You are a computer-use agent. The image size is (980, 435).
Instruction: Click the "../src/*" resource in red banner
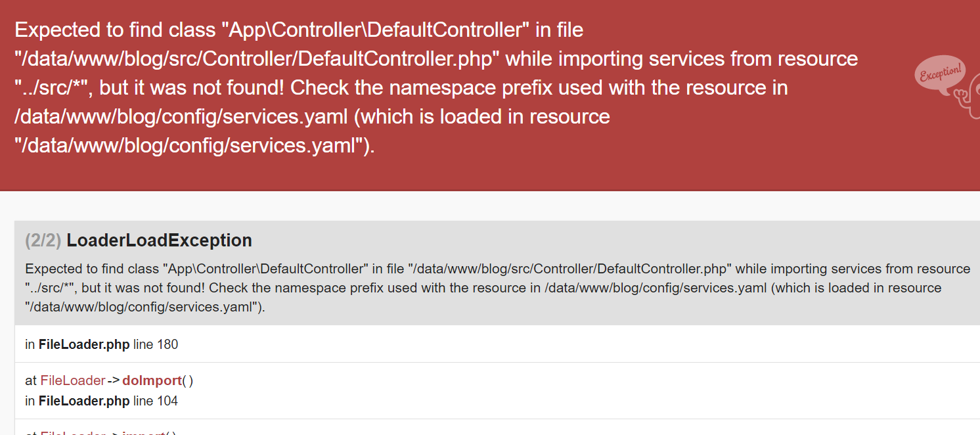click(51, 87)
